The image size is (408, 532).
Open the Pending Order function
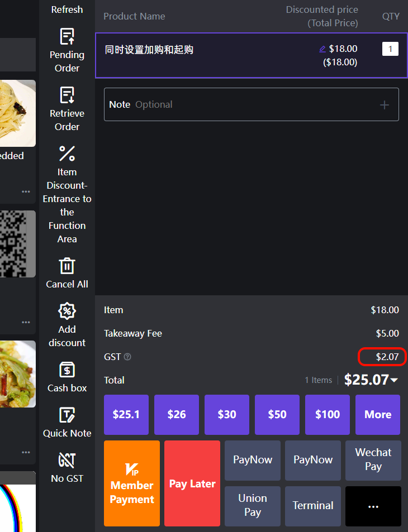(67, 50)
